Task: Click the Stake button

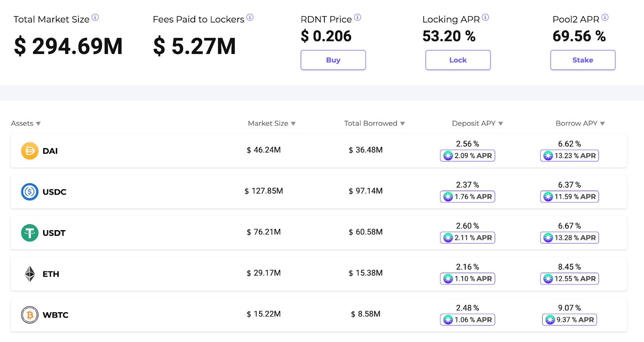Action: click(x=583, y=60)
